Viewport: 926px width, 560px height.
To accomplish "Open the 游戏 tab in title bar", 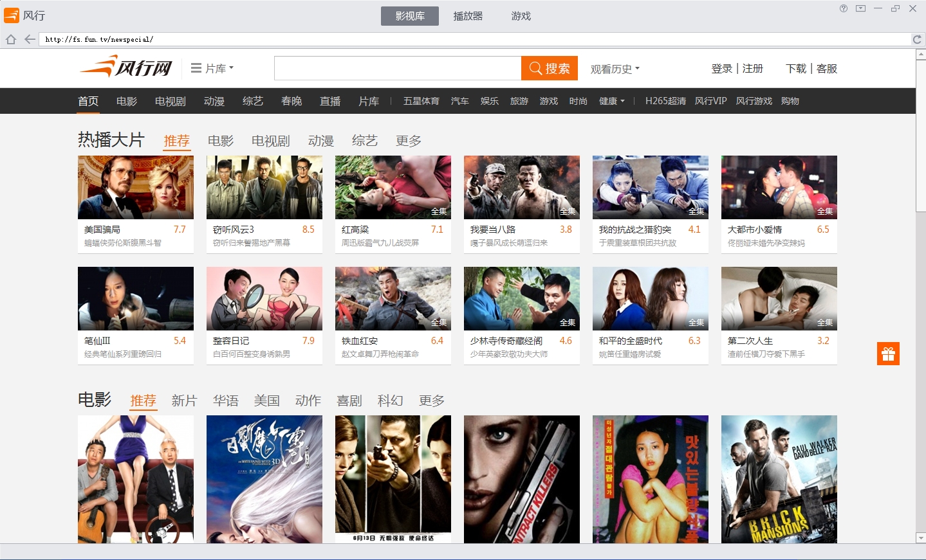I will point(521,16).
